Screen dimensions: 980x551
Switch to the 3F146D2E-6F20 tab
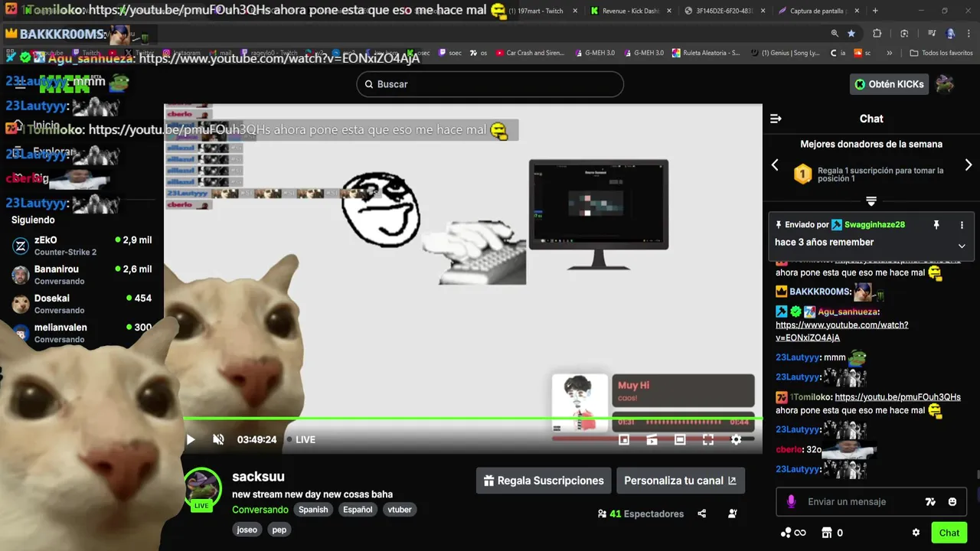(x=724, y=11)
